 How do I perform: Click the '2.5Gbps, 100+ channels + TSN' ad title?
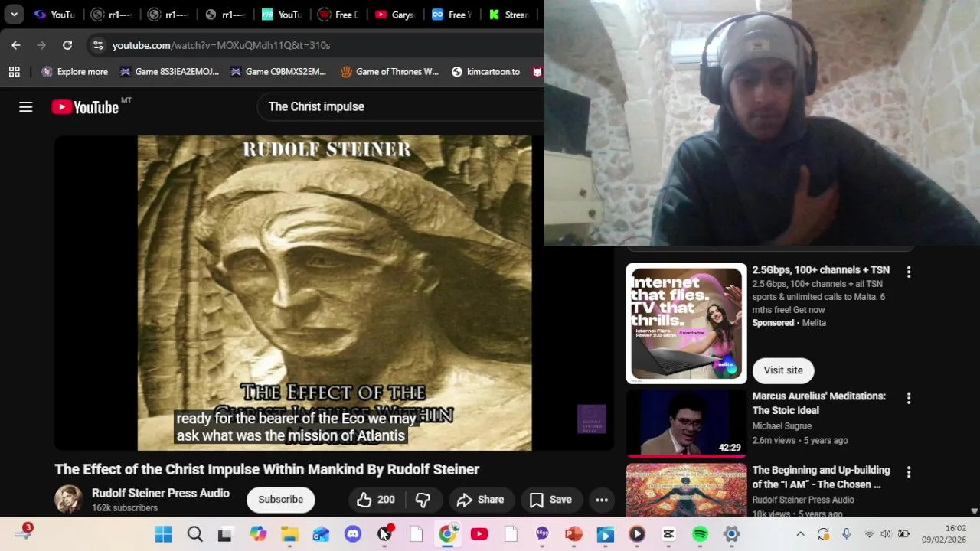pos(821,270)
